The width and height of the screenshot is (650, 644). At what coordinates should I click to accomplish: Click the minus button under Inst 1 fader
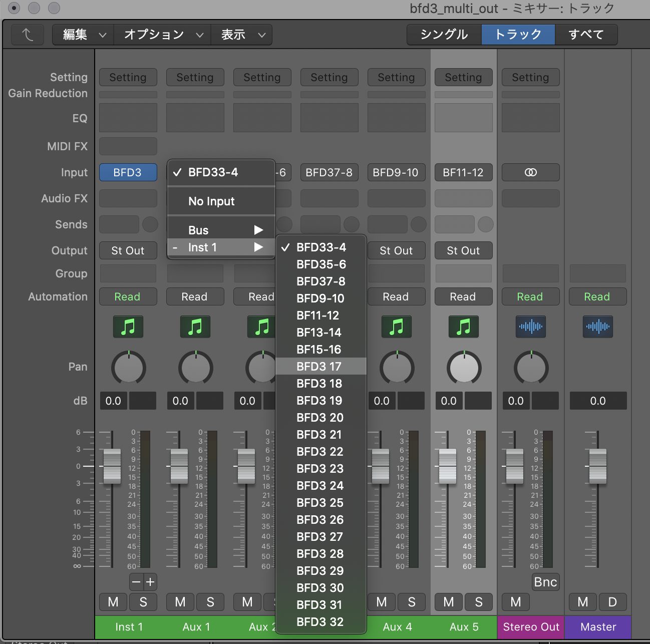point(136,582)
